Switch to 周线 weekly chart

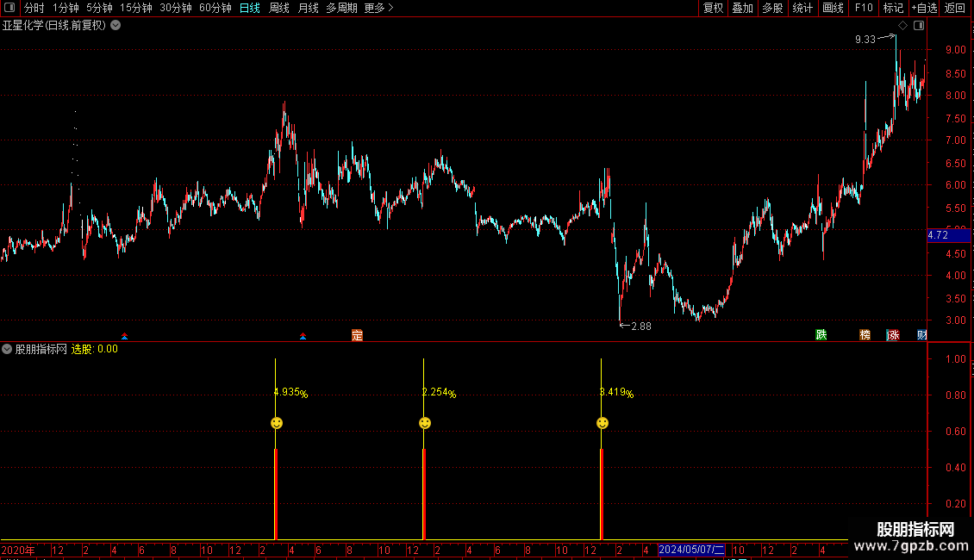pyautogui.click(x=279, y=8)
